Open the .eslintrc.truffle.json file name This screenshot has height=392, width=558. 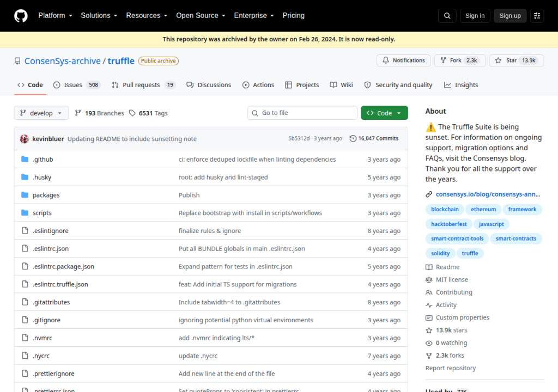click(60, 284)
